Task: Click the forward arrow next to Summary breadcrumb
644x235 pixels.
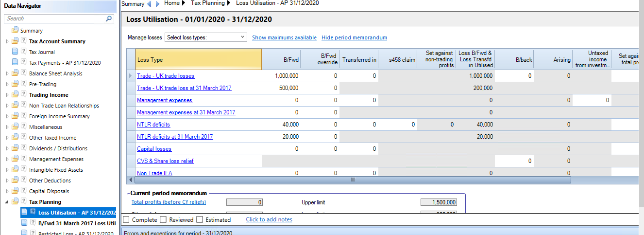Action: tap(157, 4)
